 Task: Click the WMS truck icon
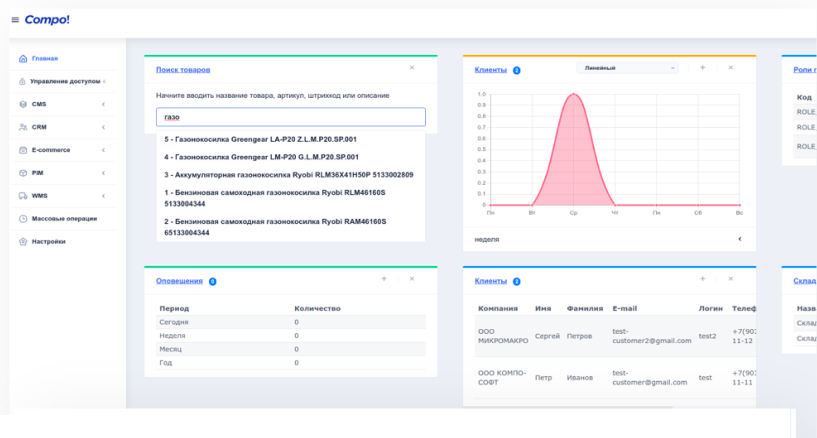pyautogui.click(x=23, y=196)
